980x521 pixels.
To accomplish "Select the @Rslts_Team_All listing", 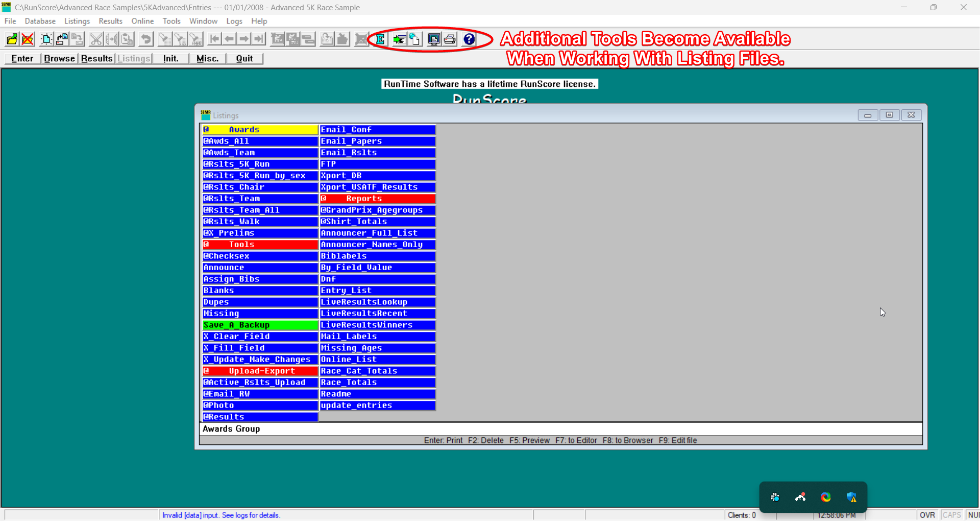I will pos(260,210).
